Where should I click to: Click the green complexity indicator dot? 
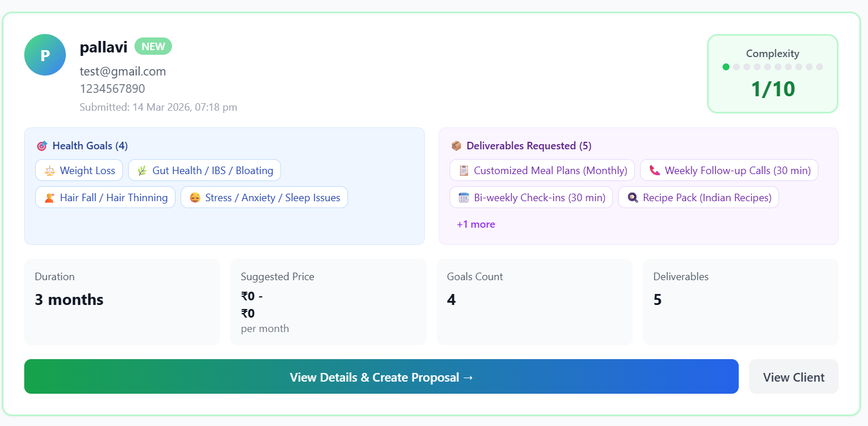point(726,67)
